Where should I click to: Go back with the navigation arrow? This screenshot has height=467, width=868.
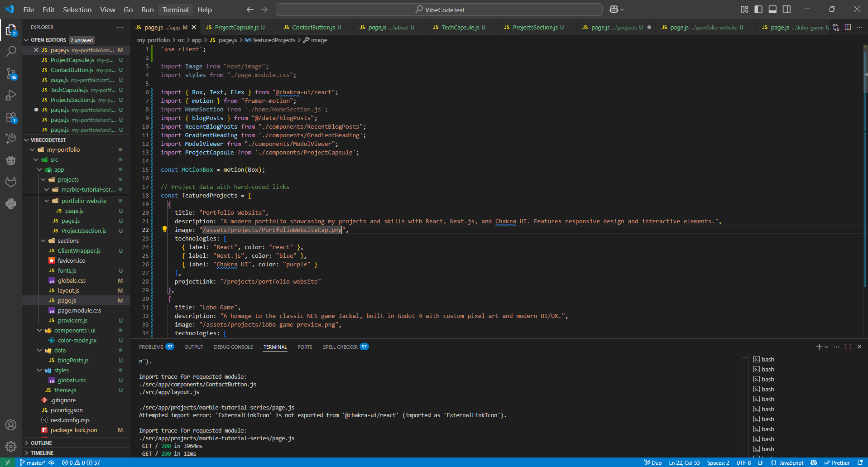[250, 10]
